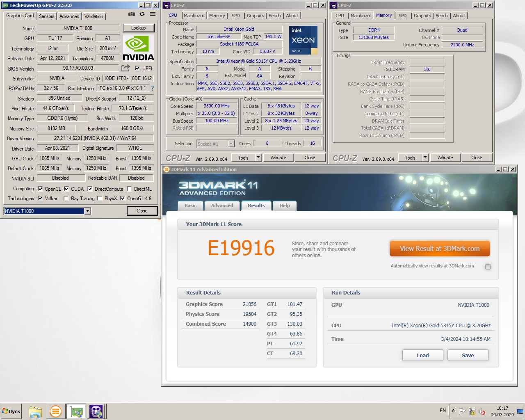Click the BIOS Version field 90.17.A9.00.03
This screenshot has width=525, height=420.
pos(78,68)
